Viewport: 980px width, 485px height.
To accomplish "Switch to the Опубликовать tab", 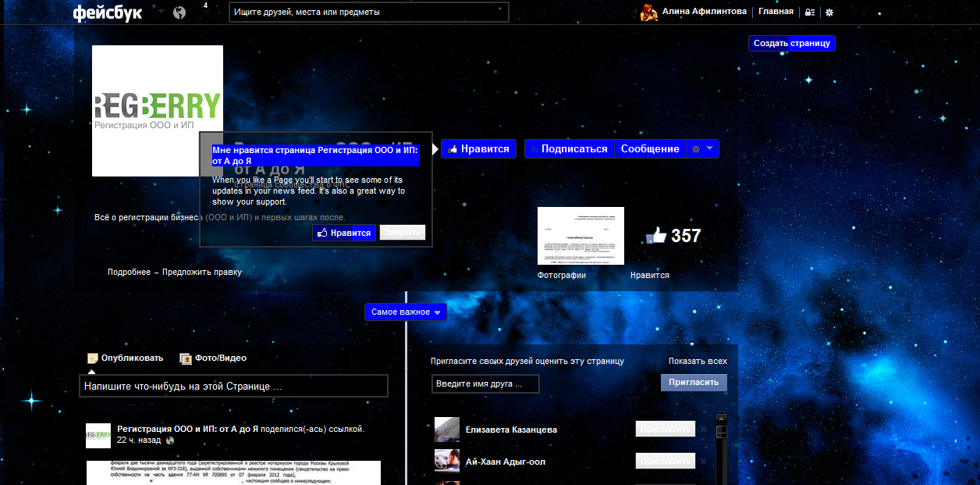I will click(x=125, y=358).
